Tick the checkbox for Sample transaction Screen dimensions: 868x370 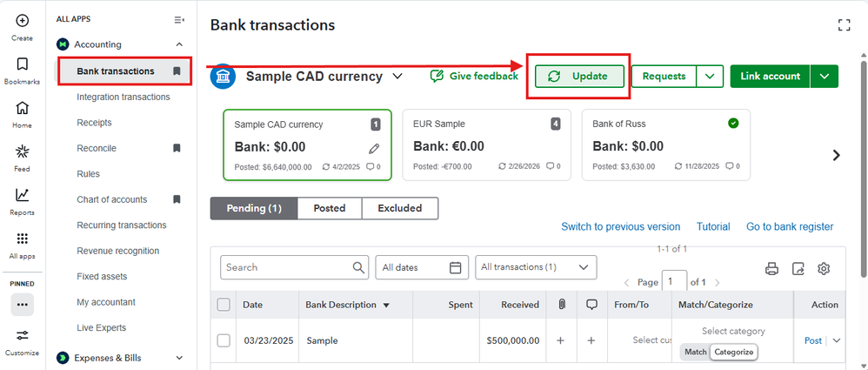(224, 340)
